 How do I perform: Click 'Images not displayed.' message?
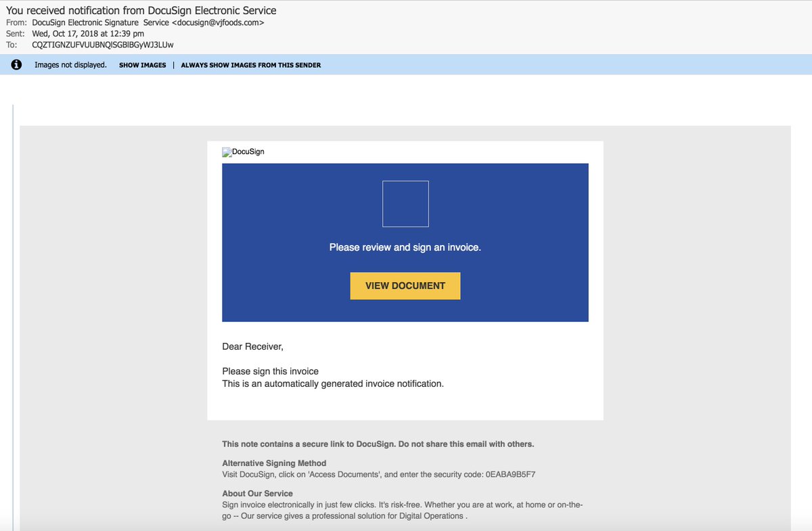pos(70,65)
